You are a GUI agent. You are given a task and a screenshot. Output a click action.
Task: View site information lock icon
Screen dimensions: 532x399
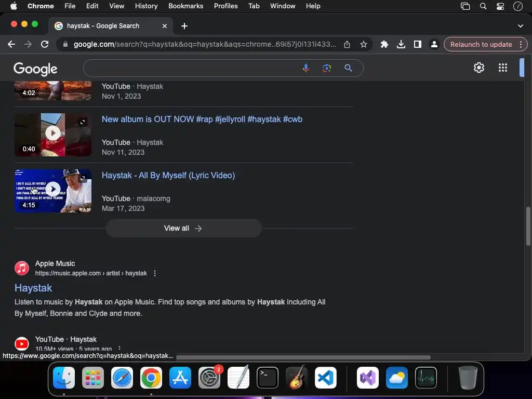coord(65,45)
